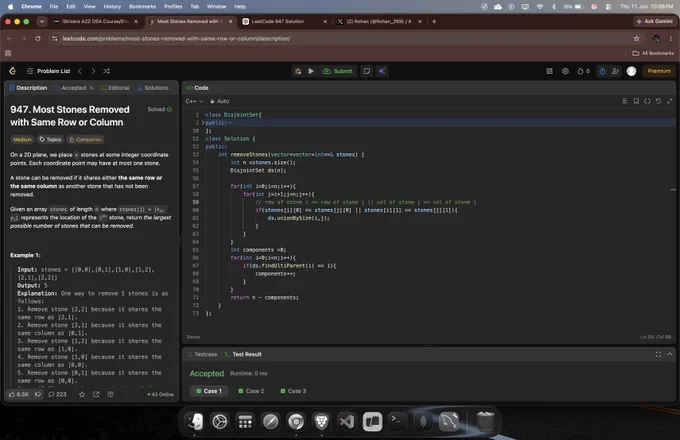Like the problem showing 6.5K
This screenshot has height=440, width=680.
pyautogui.click(x=19, y=394)
